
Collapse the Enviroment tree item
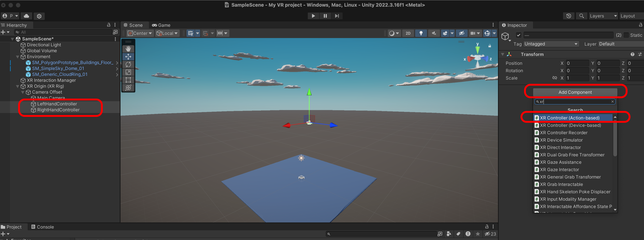(x=18, y=57)
